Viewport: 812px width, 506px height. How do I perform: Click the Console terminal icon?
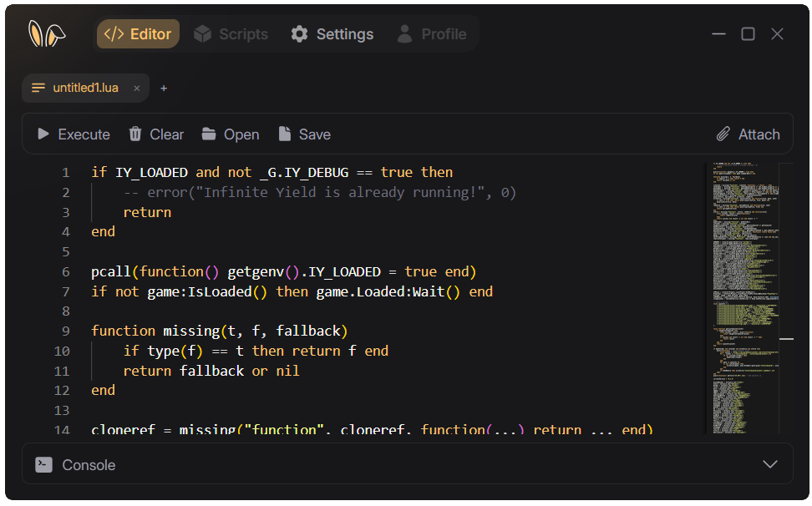(x=43, y=464)
